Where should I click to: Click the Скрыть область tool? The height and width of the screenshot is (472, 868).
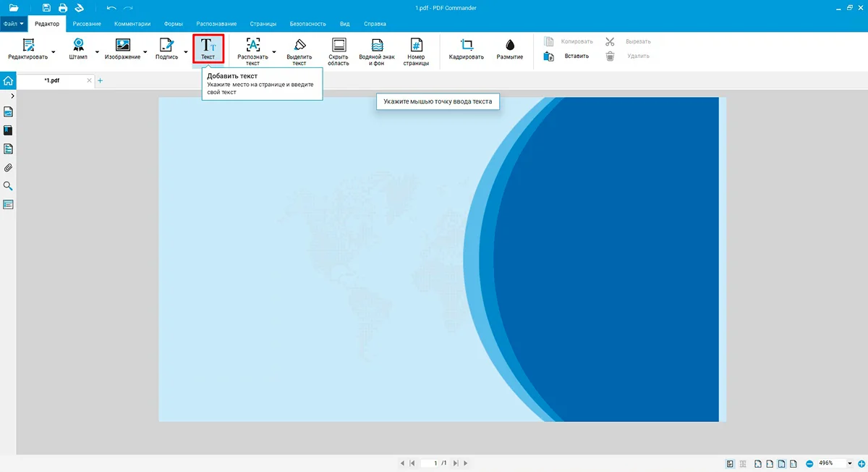click(339, 49)
